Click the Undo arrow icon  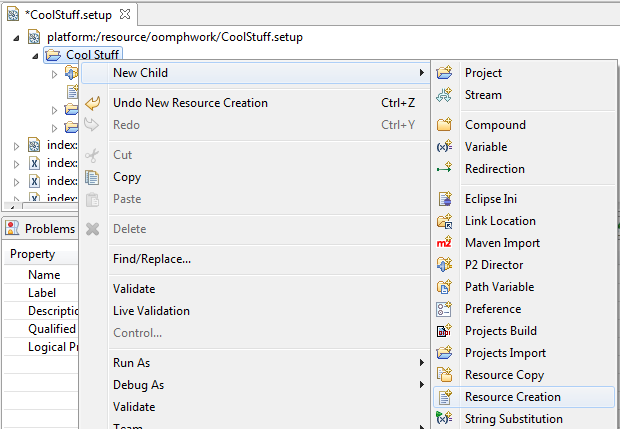tap(93, 103)
